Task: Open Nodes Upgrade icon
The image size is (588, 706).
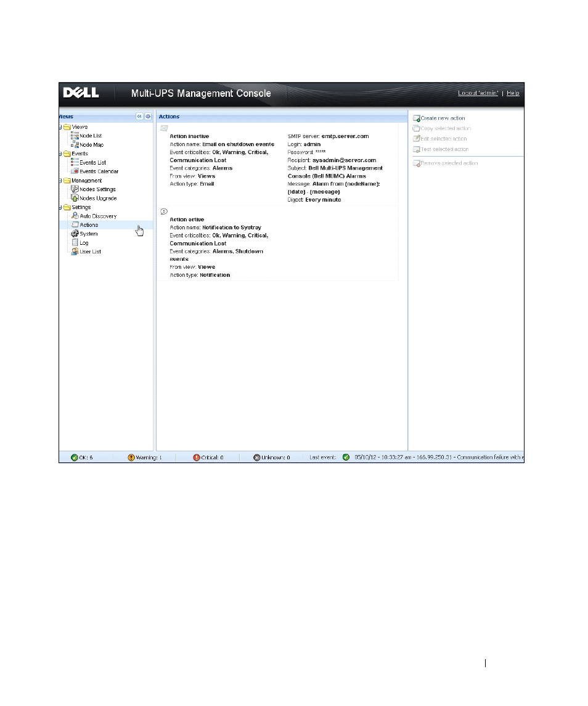Action: (75, 198)
